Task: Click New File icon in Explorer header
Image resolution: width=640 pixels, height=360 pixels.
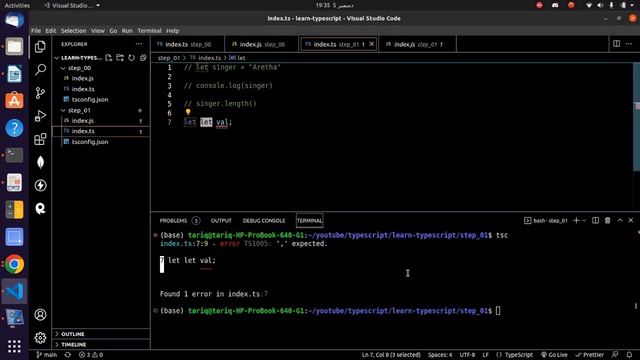Action: point(109,58)
